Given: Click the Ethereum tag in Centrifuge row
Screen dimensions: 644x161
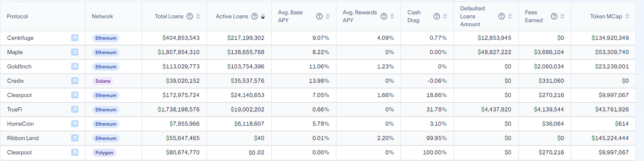Looking at the screenshot, I should [x=106, y=38].
